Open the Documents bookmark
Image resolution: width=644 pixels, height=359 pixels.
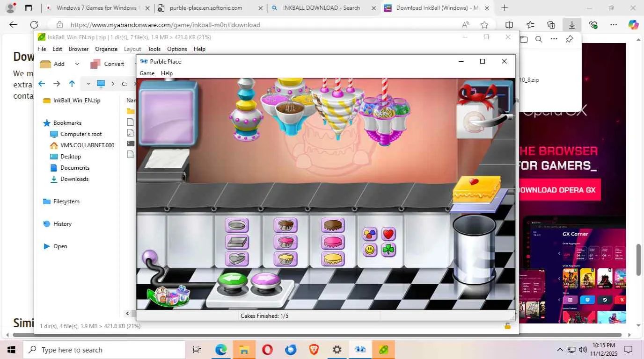pyautogui.click(x=70, y=168)
